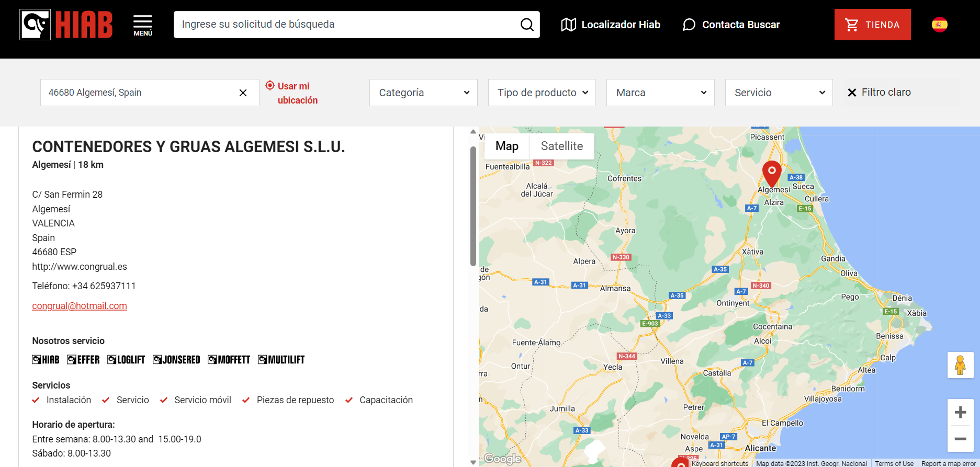Expand the Tipo de producto dropdown
980x467 pixels.
pyautogui.click(x=542, y=93)
